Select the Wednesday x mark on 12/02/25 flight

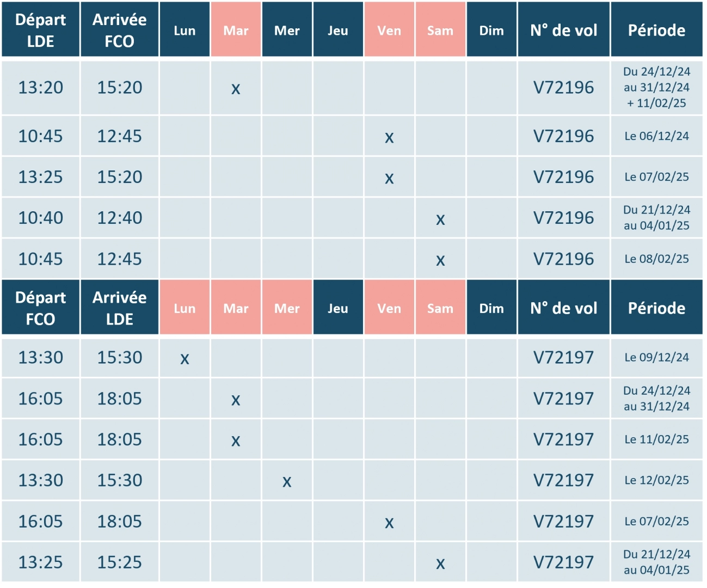pos(287,481)
